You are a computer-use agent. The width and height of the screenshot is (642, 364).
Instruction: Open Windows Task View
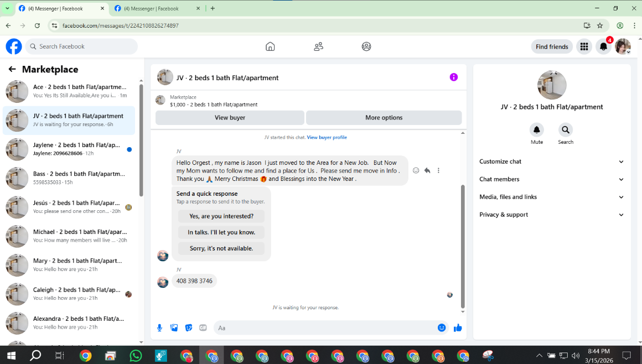pos(60,355)
